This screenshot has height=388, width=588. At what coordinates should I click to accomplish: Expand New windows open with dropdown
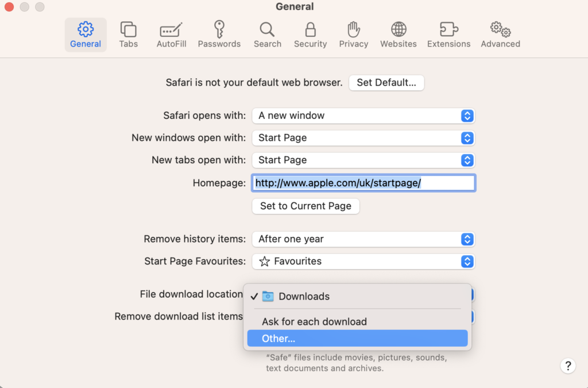(x=363, y=138)
